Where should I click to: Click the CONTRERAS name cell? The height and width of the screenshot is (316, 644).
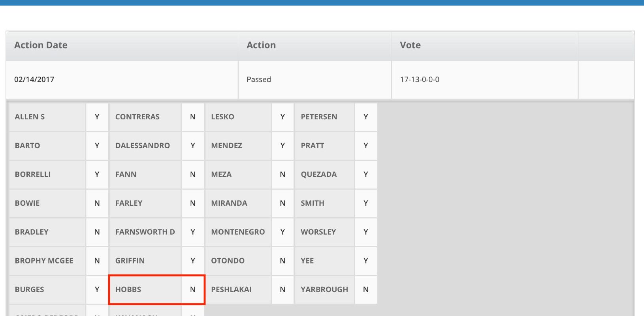tap(145, 117)
